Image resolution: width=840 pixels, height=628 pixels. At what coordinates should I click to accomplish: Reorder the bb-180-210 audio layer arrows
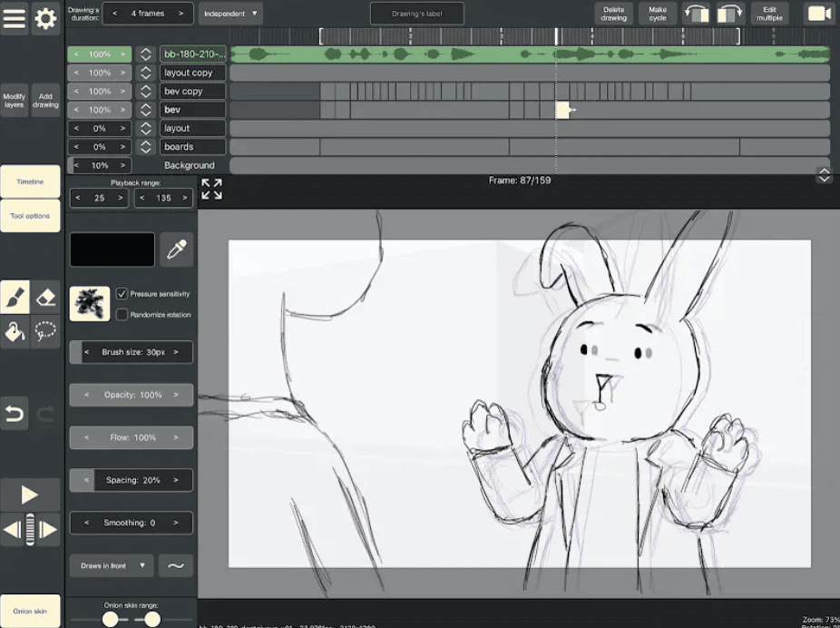click(x=146, y=54)
